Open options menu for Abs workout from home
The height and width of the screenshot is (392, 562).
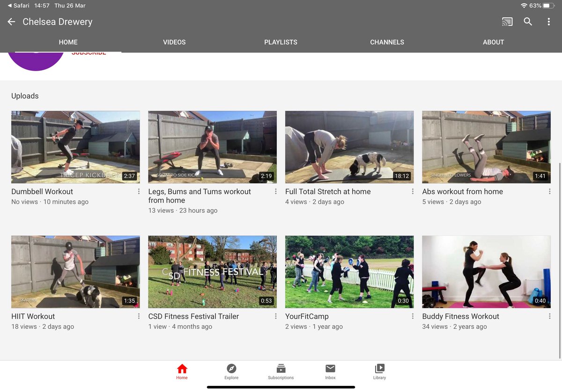pyautogui.click(x=549, y=191)
